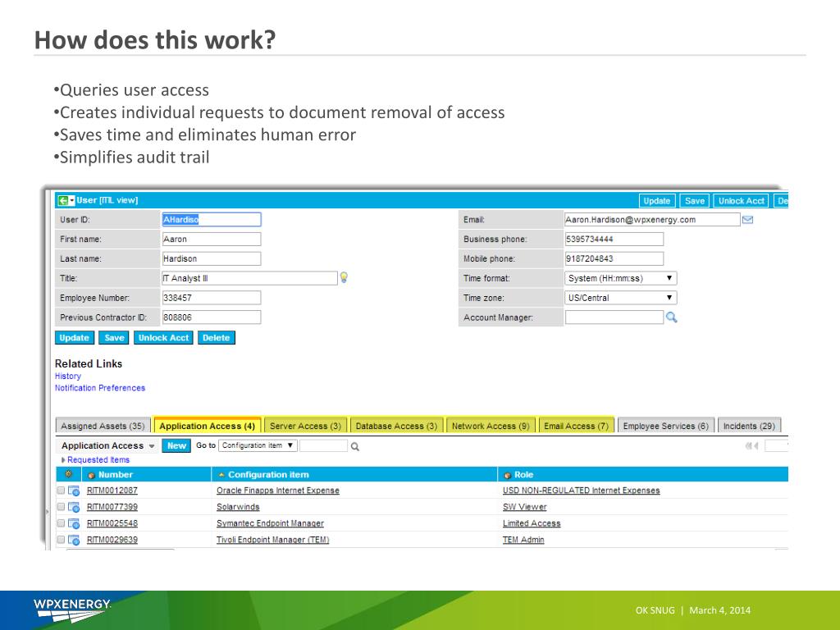Open the Solarwinds configuration item
The image size is (840, 630).
[238, 507]
